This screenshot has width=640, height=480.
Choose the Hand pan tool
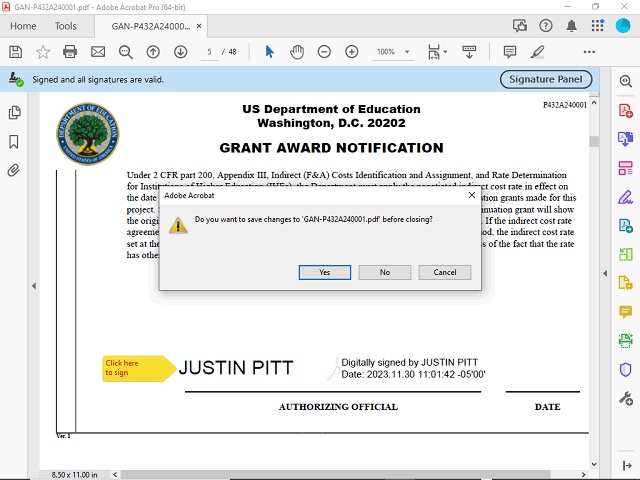[x=297, y=52]
